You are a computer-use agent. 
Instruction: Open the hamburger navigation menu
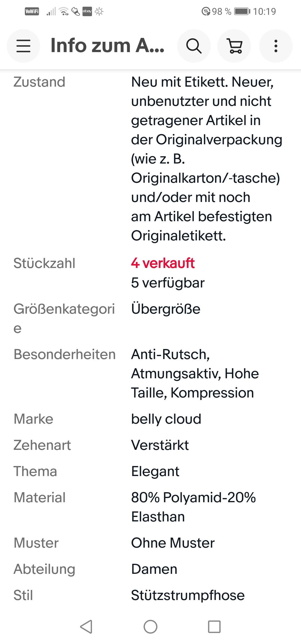[23, 46]
